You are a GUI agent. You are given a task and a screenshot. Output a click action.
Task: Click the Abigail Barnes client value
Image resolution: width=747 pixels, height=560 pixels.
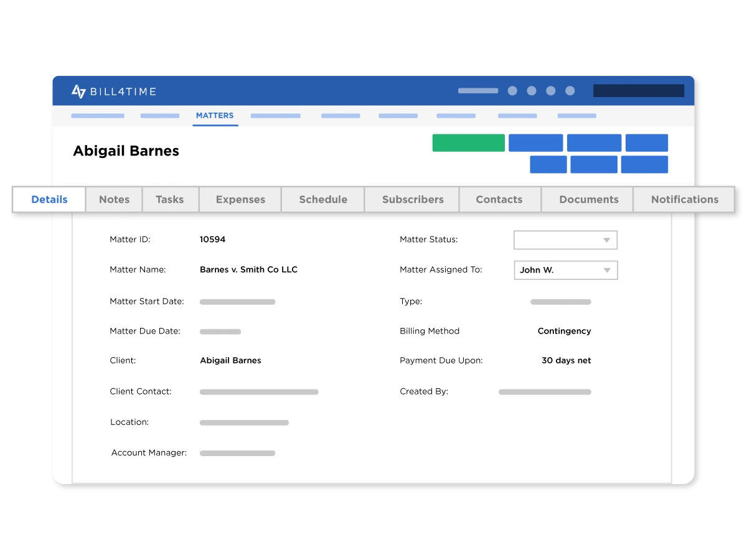pos(230,361)
